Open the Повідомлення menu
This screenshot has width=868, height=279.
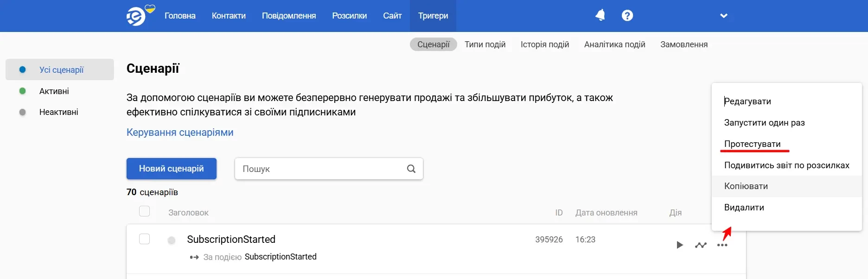[x=289, y=16]
